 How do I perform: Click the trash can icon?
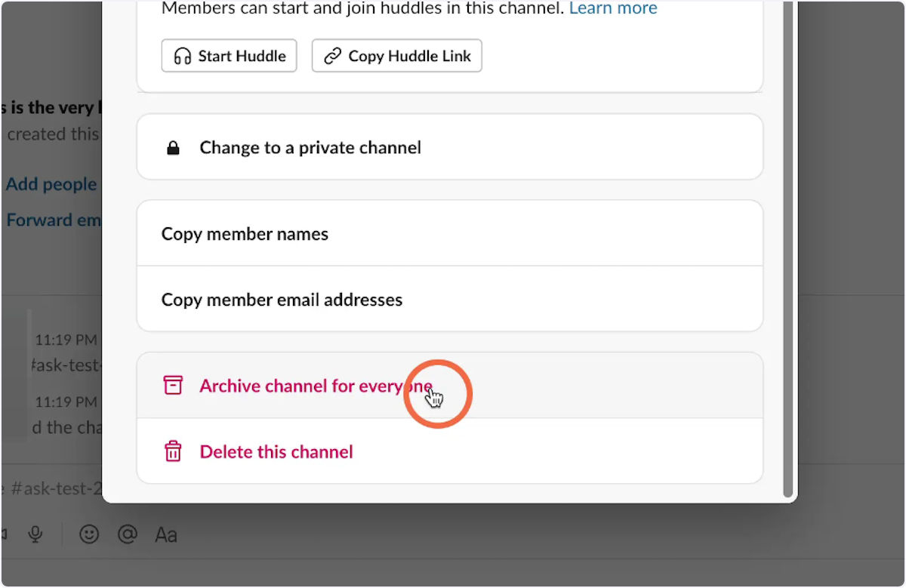point(173,451)
